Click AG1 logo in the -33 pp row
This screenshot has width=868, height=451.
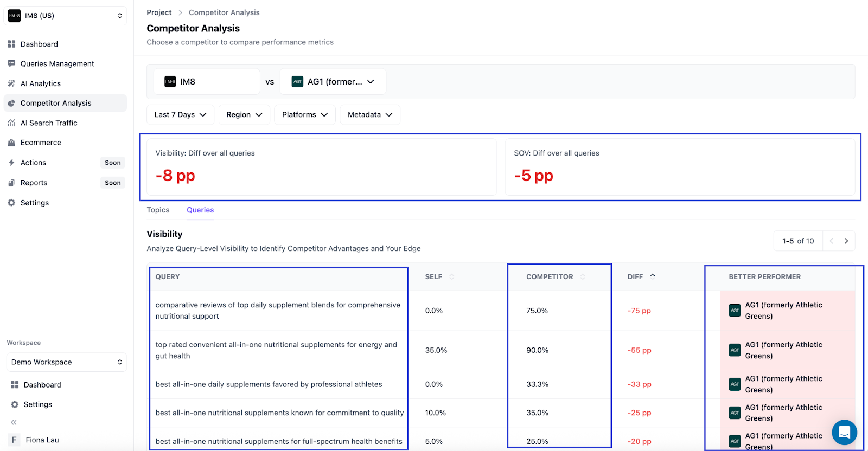(735, 384)
